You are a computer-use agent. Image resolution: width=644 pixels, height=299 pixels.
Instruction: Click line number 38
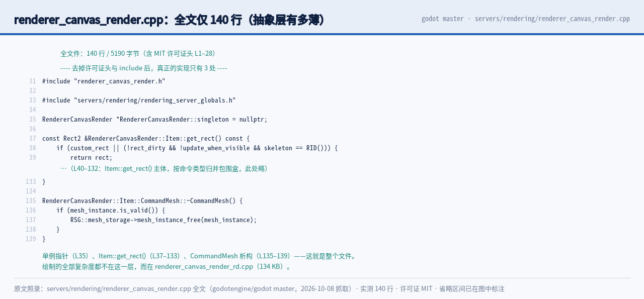coord(32,148)
